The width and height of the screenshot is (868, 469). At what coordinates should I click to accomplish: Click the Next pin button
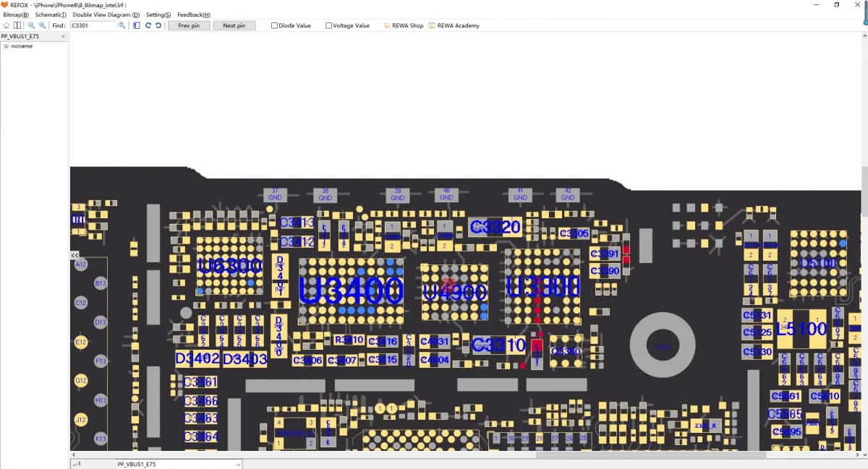(234, 25)
